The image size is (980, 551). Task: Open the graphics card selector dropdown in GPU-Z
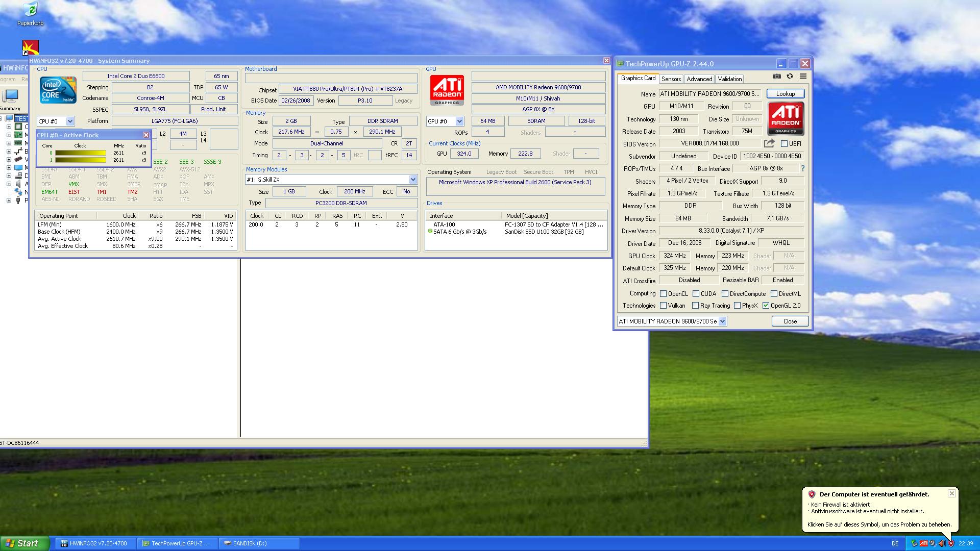tap(722, 321)
